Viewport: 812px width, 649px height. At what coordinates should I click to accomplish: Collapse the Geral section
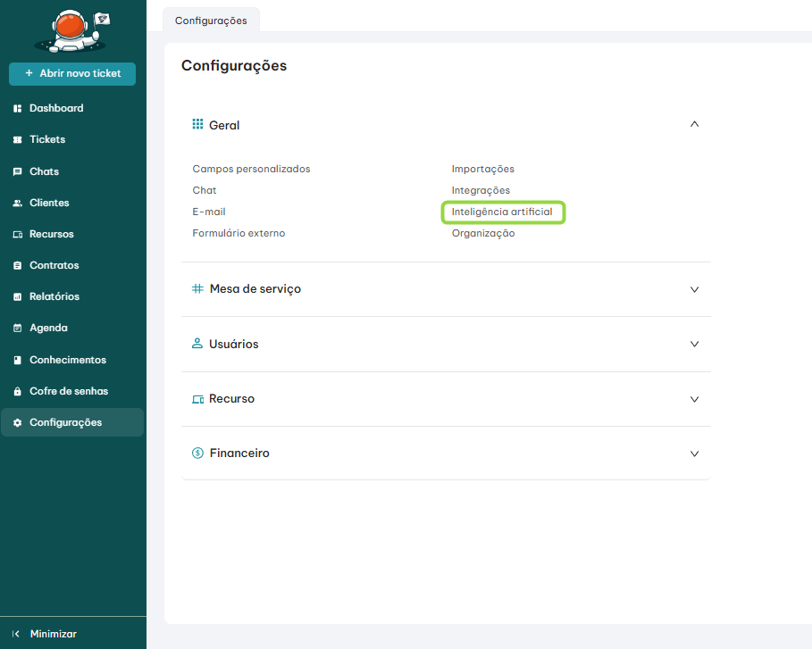(694, 125)
